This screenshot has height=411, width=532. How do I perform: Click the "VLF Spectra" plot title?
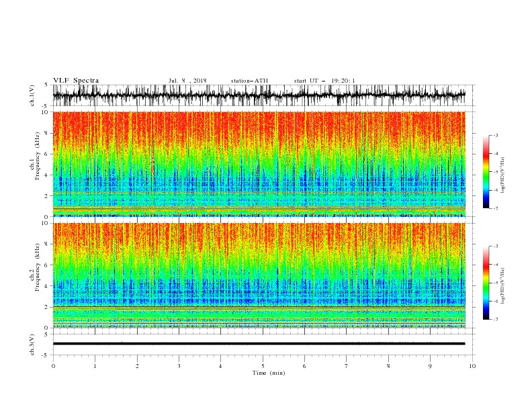(x=76, y=81)
